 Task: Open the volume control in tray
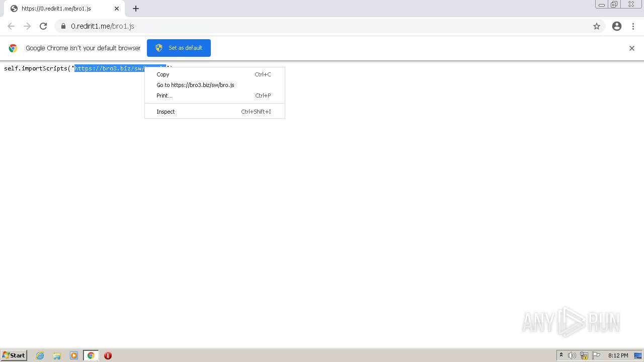572,355
